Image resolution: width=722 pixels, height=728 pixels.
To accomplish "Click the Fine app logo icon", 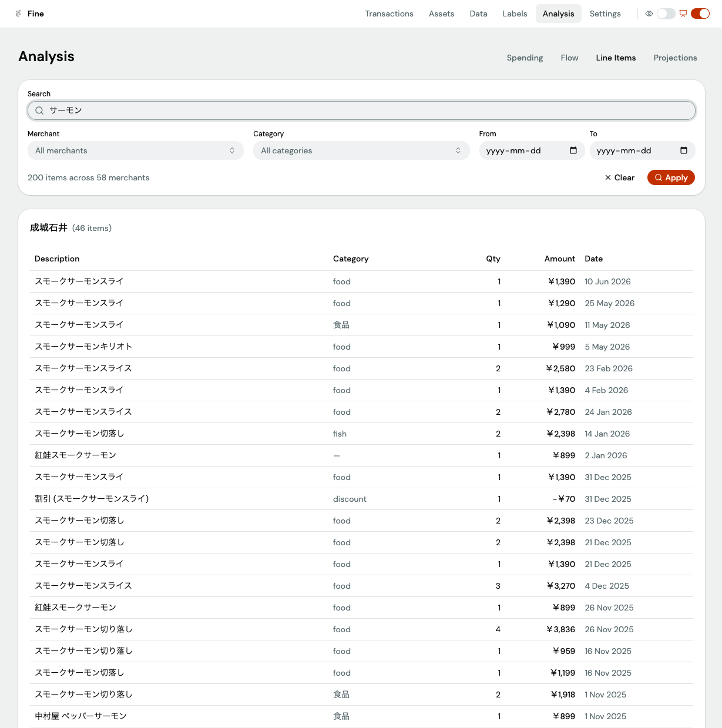I will (x=18, y=14).
